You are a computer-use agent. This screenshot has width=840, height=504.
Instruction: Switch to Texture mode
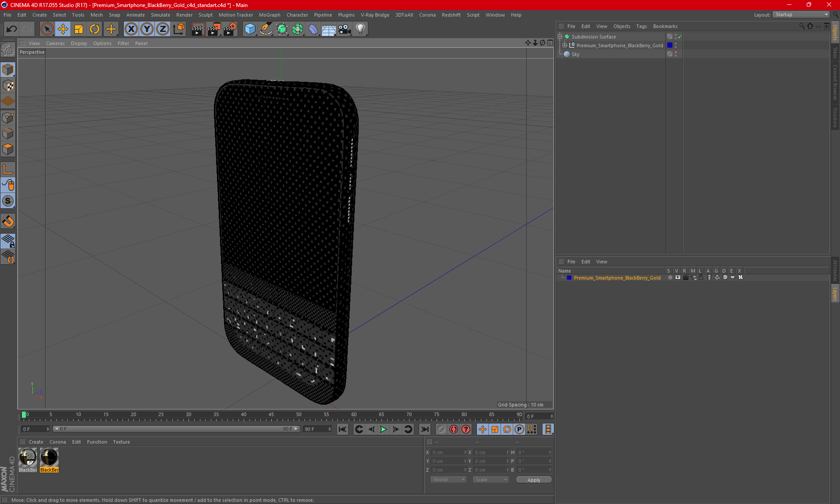tap(8, 86)
